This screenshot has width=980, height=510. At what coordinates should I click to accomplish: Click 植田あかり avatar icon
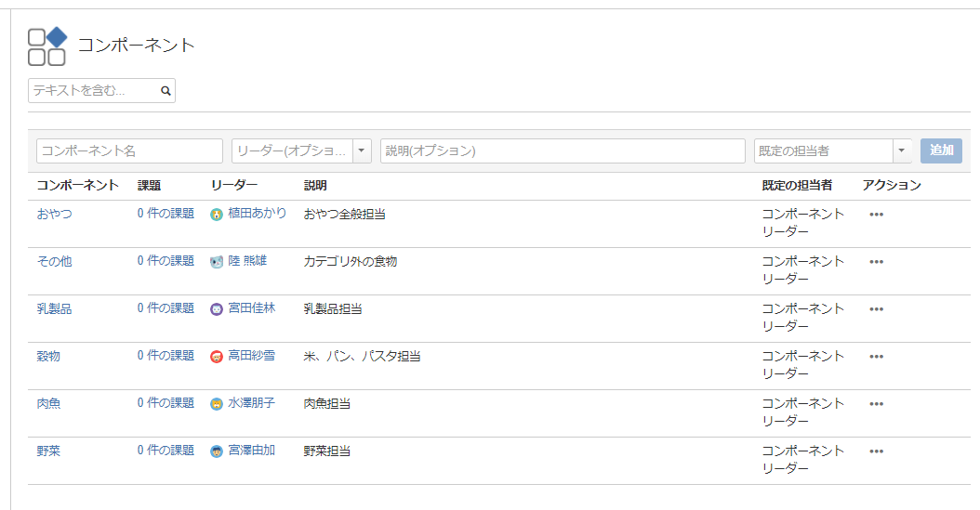point(217,215)
